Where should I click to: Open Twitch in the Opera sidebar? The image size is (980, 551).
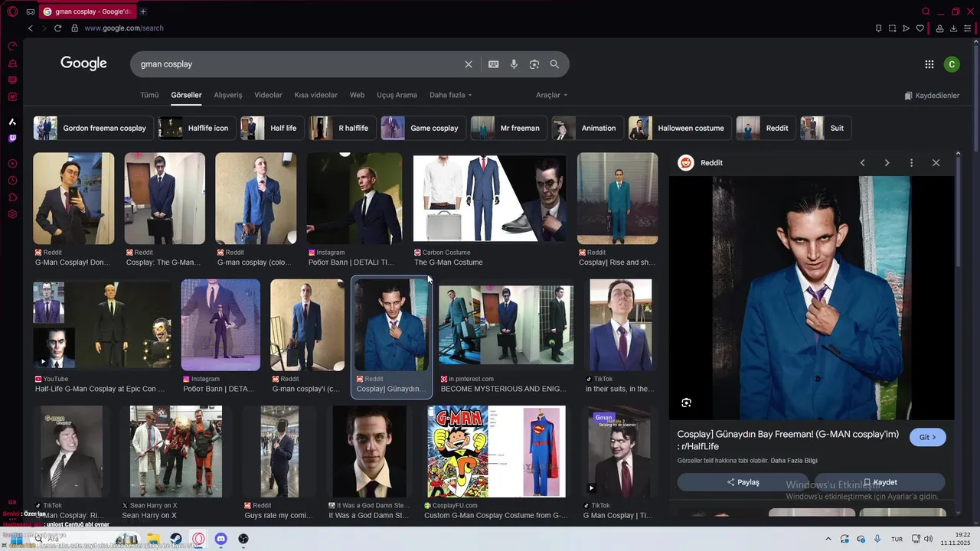(12, 139)
